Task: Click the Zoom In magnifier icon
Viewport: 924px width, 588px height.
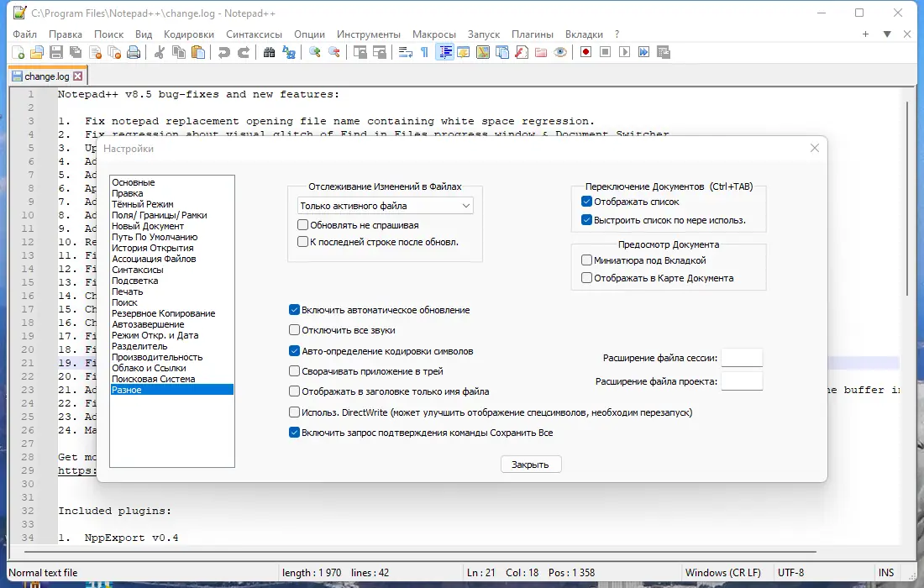Action: (315, 52)
